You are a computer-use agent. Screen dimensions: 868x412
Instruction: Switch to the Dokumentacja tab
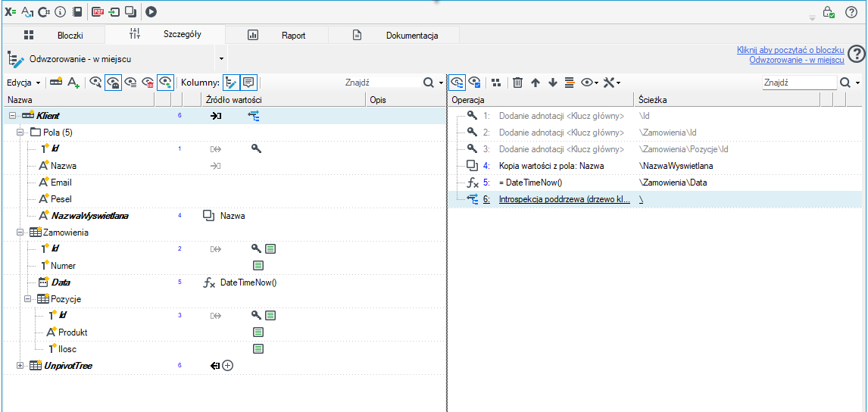(x=395, y=35)
